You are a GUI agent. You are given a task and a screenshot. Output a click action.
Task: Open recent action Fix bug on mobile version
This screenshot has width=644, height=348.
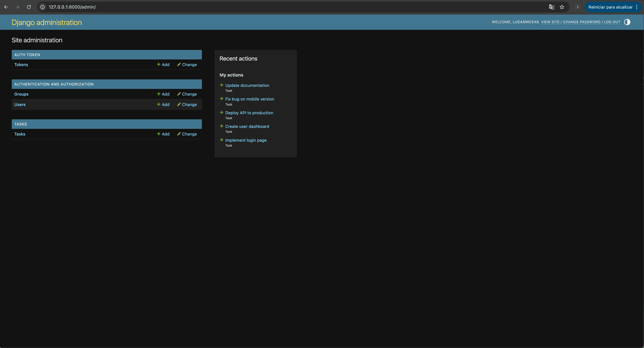point(250,99)
